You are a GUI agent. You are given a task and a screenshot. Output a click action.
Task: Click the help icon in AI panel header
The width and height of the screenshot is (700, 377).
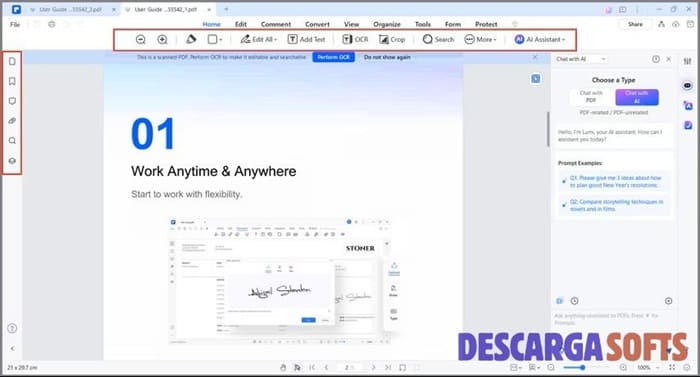click(656, 59)
